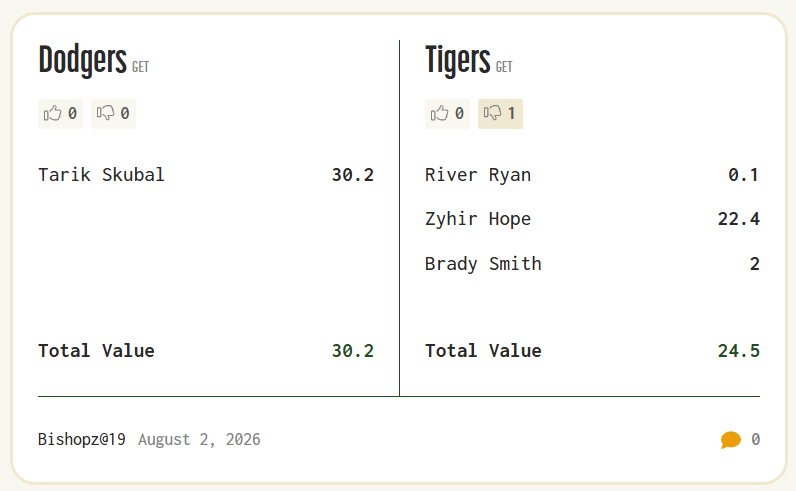Click the Dodgers team heading
The height and width of the screenshot is (491, 796).
(x=82, y=60)
